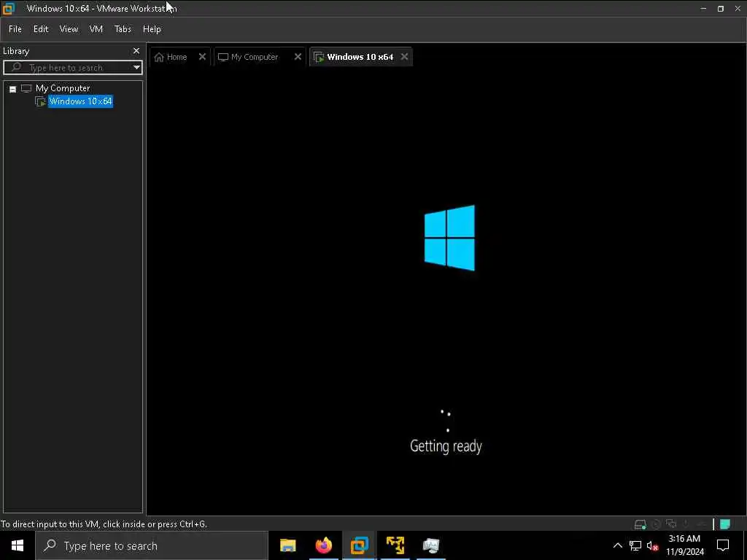The image size is (747, 560).
Task: Click the CD/DVD drive status icon
Action: [x=656, y=524]
